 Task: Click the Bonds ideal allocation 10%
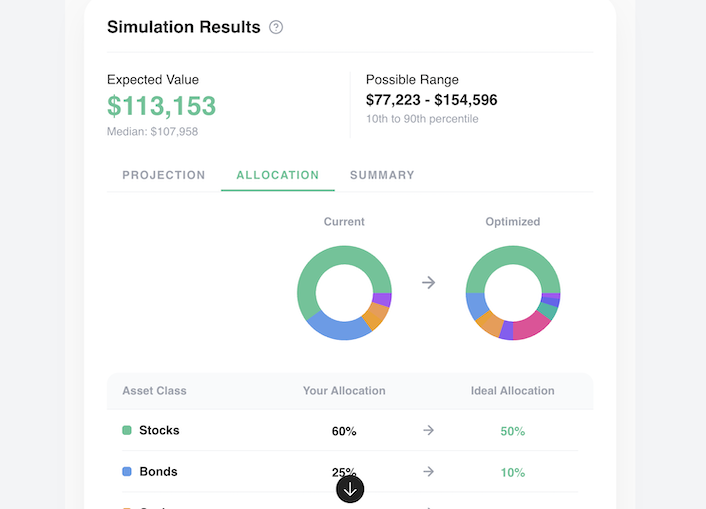tap(512, 473)
